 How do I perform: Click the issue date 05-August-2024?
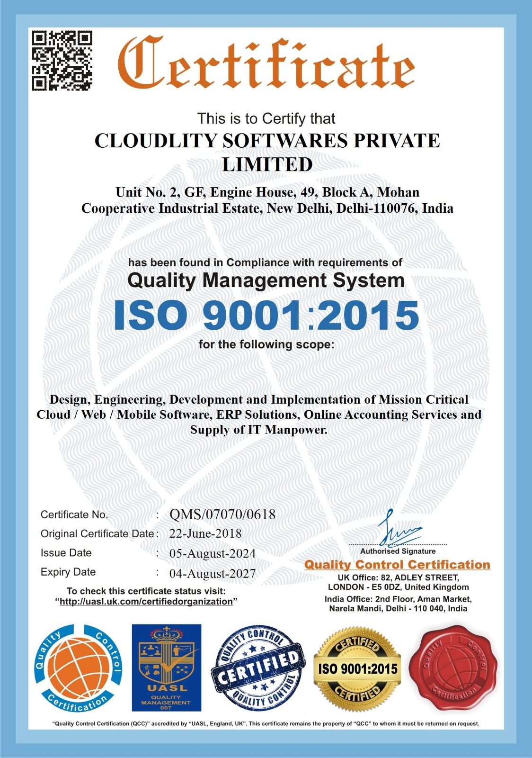tap(212, 553)
